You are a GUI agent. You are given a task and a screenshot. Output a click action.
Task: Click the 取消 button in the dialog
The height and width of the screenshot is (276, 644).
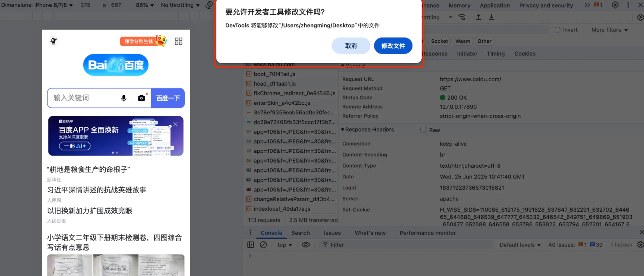pyautogui.click(x=351, y=46)
